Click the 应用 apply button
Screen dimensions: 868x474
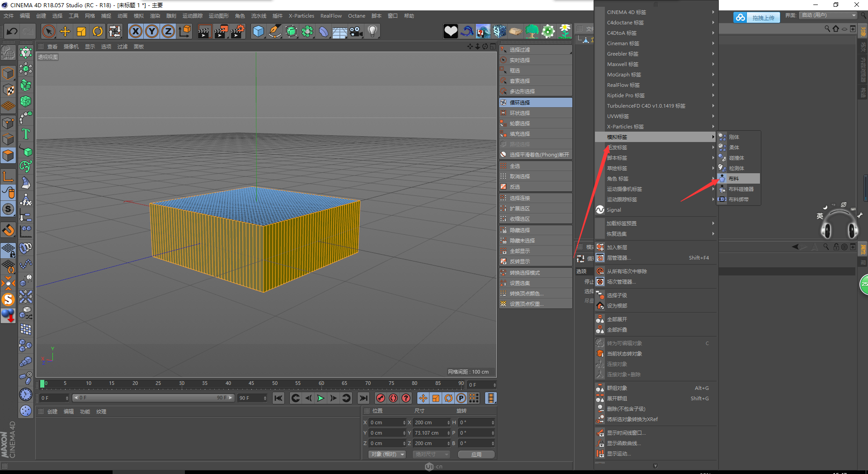(x=476, y=454)
